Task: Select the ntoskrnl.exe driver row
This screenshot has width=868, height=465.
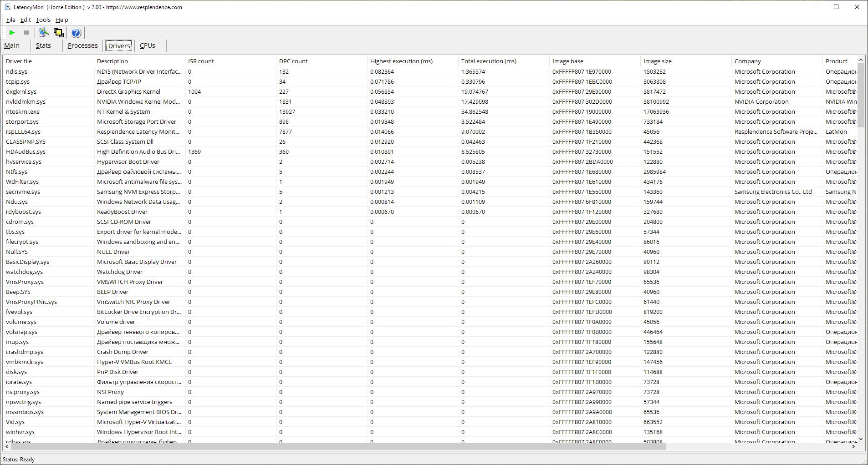Action: [430, 111]
